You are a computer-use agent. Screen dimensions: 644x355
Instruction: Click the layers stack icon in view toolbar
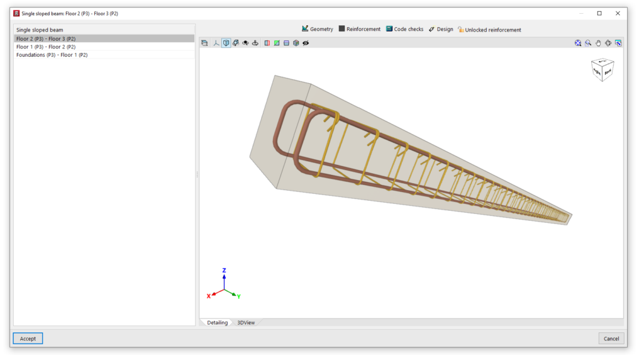[x=204, y=43]
